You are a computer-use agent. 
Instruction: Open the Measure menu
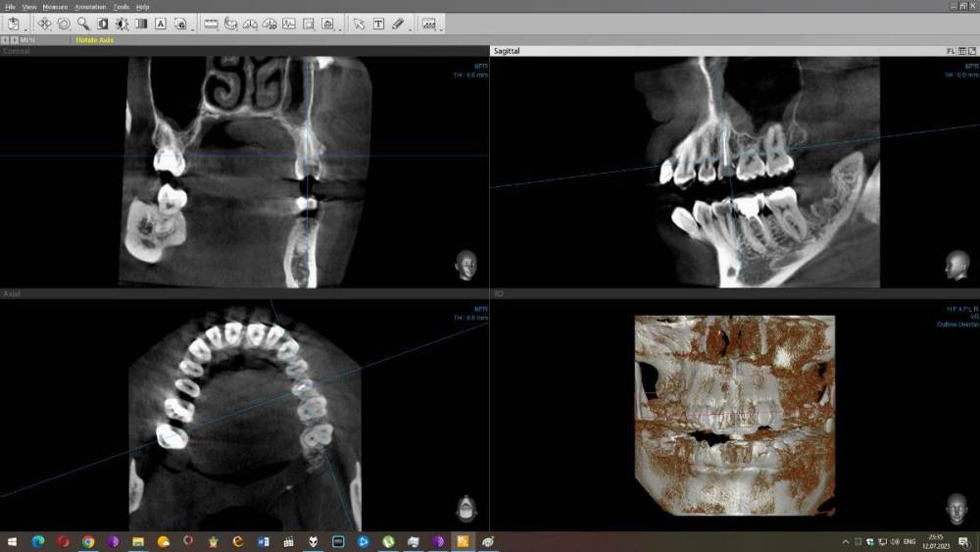(x=55, y=7)
